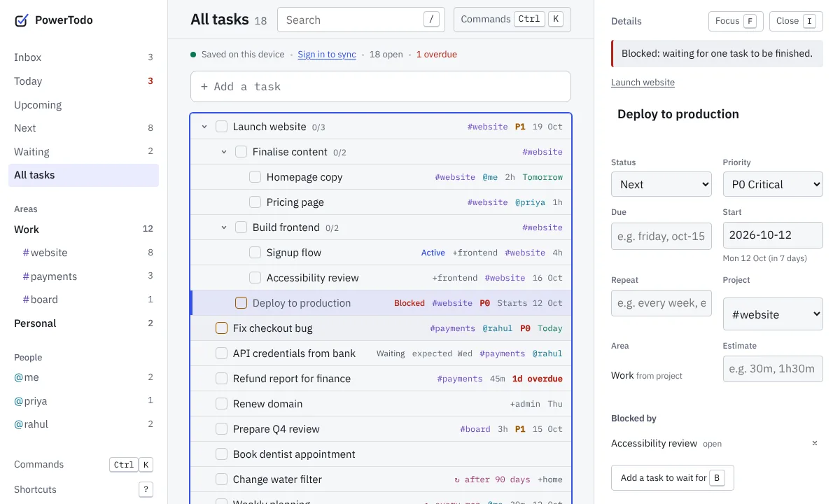Viewport: 840px width, 504px height.
Task: Open the Personal area
Action: point(84,323)
